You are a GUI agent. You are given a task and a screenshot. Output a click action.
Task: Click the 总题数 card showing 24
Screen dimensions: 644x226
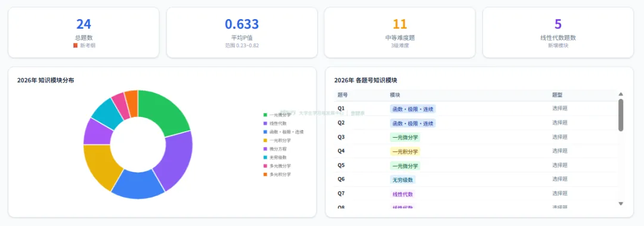click(83, 32)
